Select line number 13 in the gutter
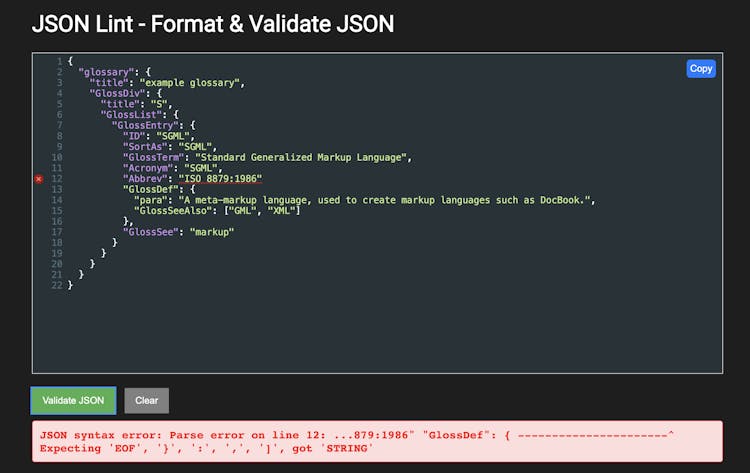Image resolution: width=750 pixels, height=473 pixels. [57, 189]
